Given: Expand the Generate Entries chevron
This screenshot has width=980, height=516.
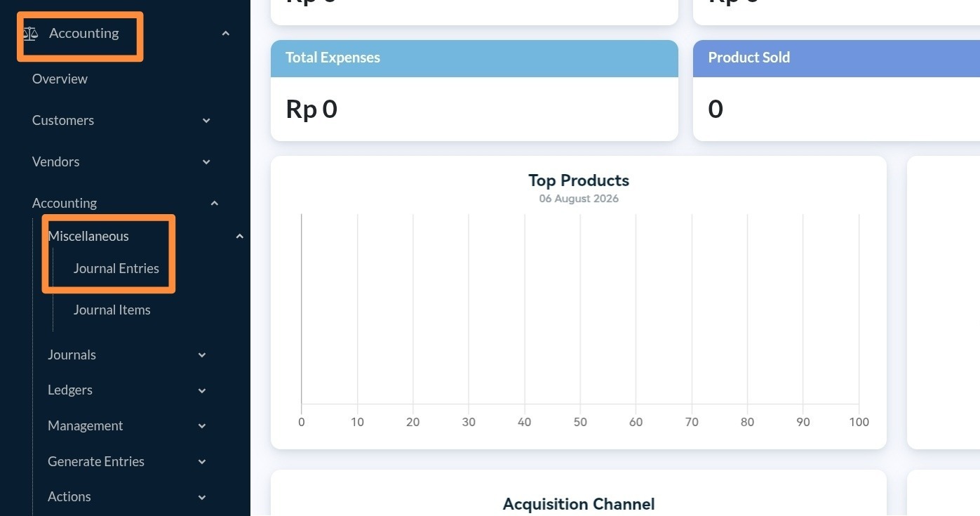Looking at the screenshot, I should point(202,462).
